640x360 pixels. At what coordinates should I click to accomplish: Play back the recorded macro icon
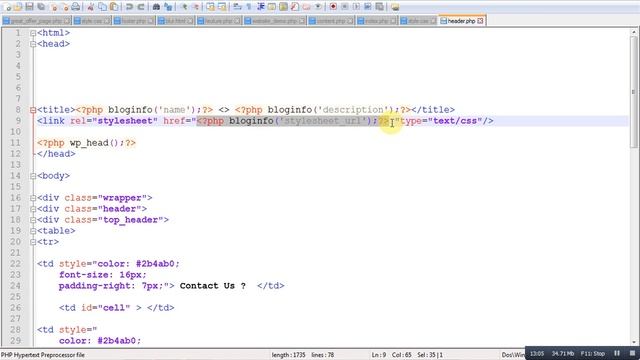tap(356, 7)
